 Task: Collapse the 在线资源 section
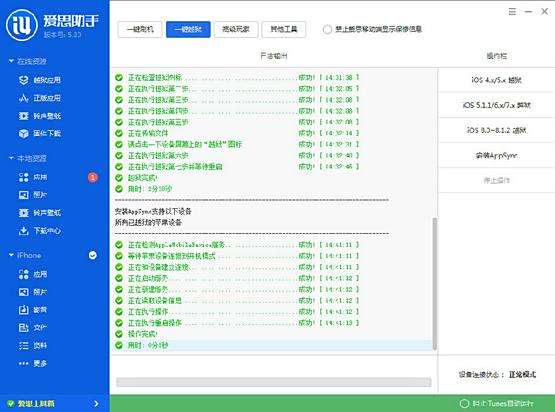tap(11, 61)
